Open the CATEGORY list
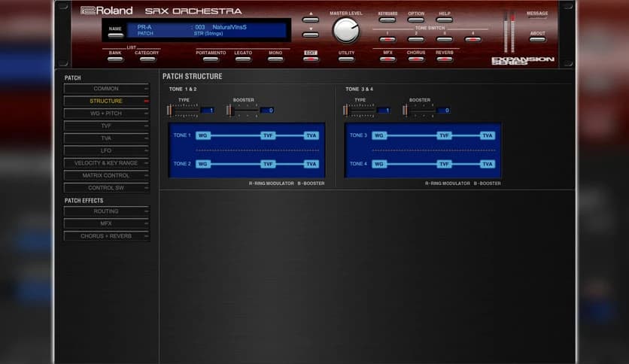Image resolution: width=629 pixels, height=364 pixels. click(x=147, y=59)
